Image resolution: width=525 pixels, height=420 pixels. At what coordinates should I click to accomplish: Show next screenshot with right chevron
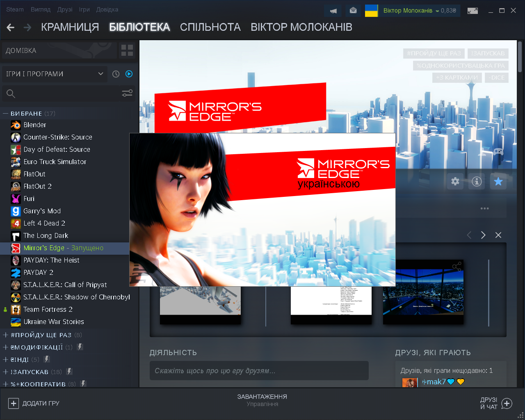coord(483,235)
